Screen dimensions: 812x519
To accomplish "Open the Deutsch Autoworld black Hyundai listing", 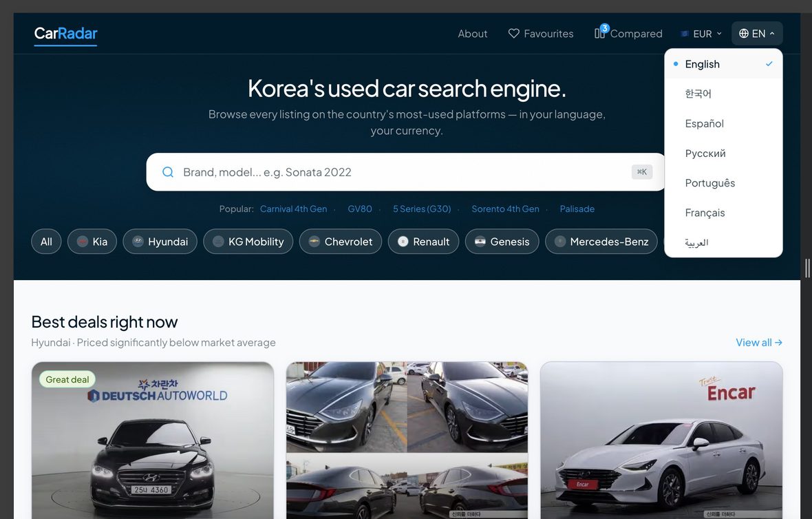I will coord(153,441).
